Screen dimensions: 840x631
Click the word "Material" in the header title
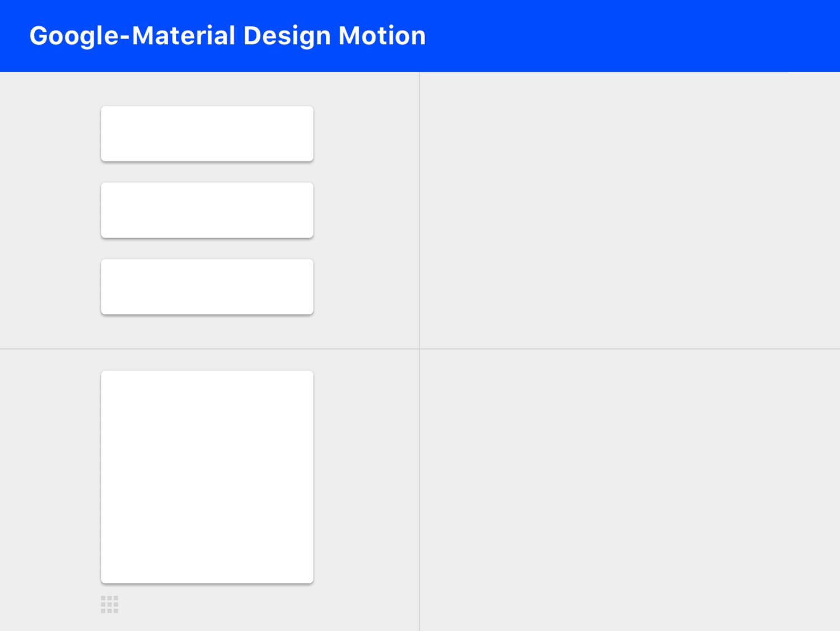click(x=183, y=36)
